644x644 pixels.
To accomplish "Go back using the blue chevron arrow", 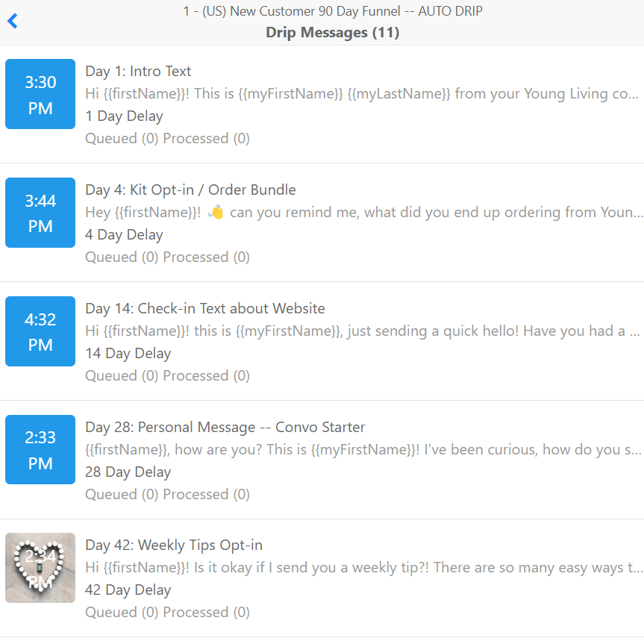I will tap(13, 21).
